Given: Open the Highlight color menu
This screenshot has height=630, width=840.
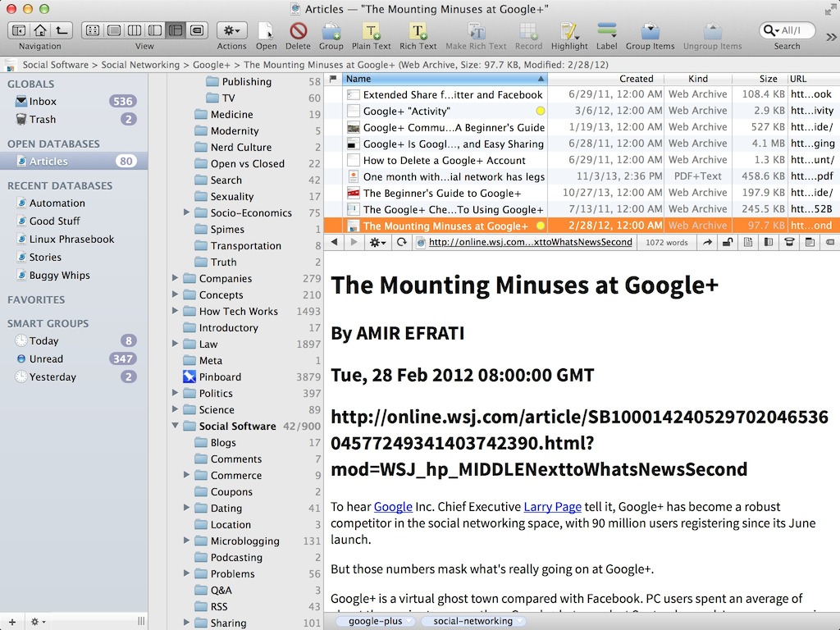Looking at the screenshot, I should click(x=569, y=31).
